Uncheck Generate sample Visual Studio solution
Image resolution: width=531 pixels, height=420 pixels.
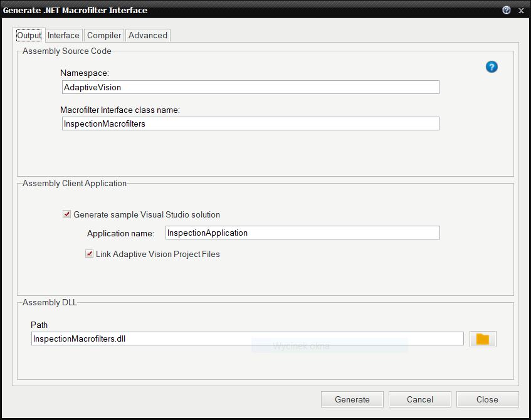(67, 214)
